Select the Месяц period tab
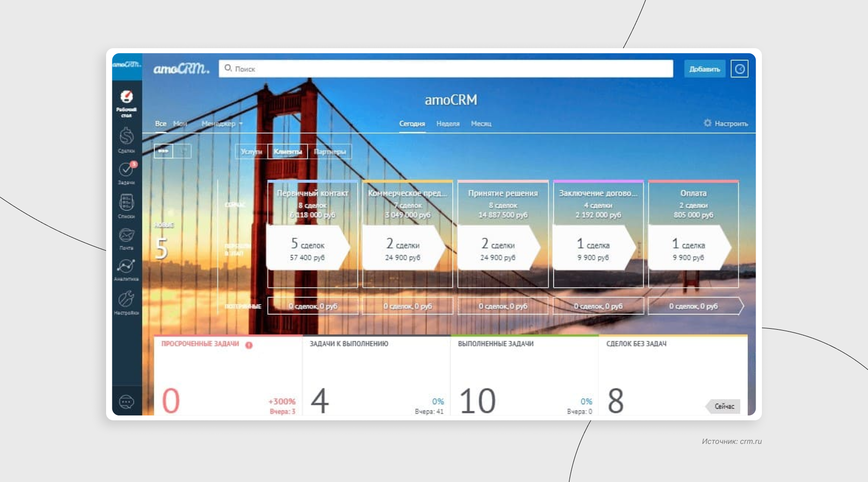The height and width of the screenshot is (482, 868). pos(481,123)
